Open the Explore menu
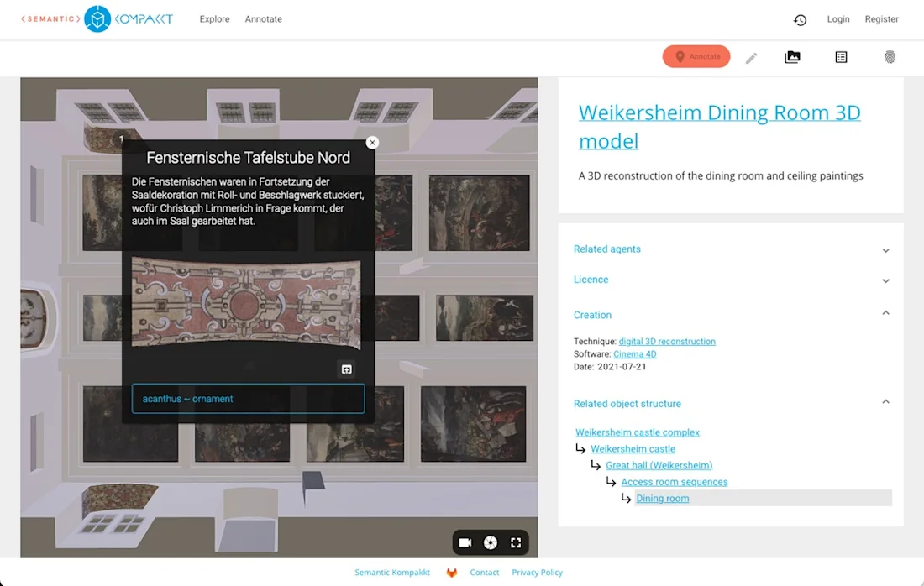924x586 pixels. tap(214, 19)
